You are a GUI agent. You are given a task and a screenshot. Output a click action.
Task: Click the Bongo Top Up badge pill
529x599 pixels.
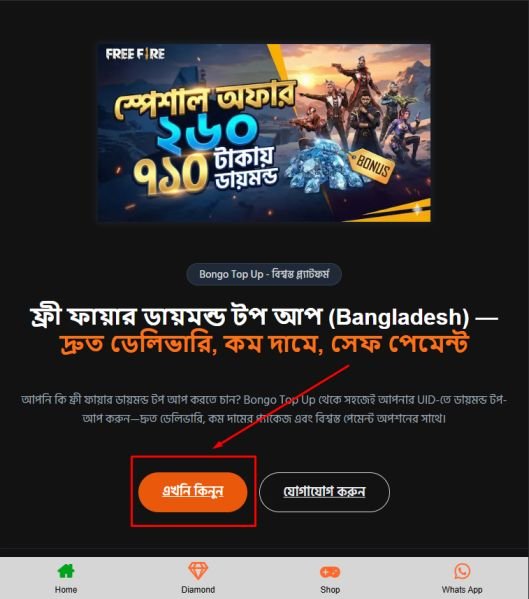(264, 274)
